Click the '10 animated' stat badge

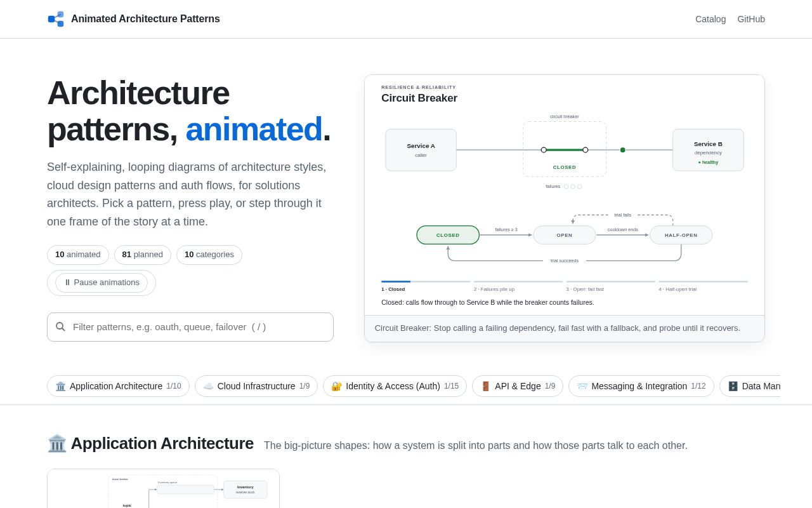78,255
